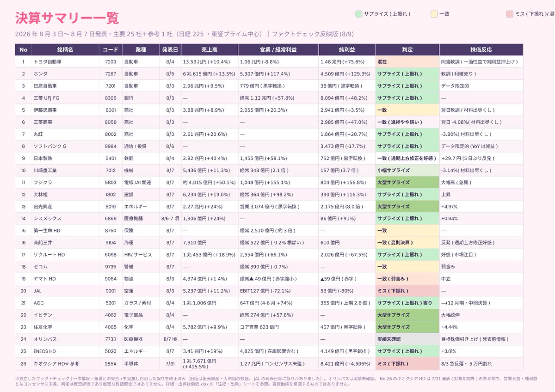Click the 電線/AI関連 industry cell

[x=141, y=182]
